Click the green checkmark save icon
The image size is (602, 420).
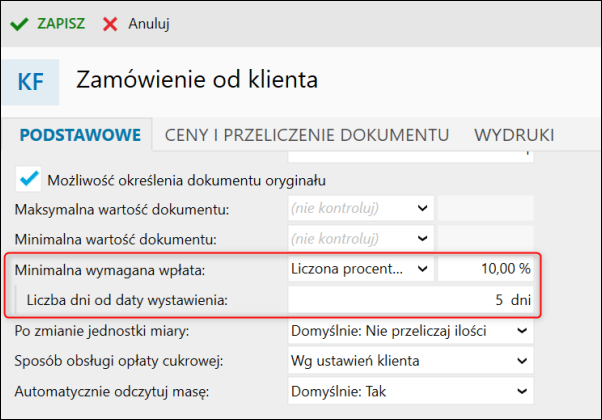pos(19,24)
